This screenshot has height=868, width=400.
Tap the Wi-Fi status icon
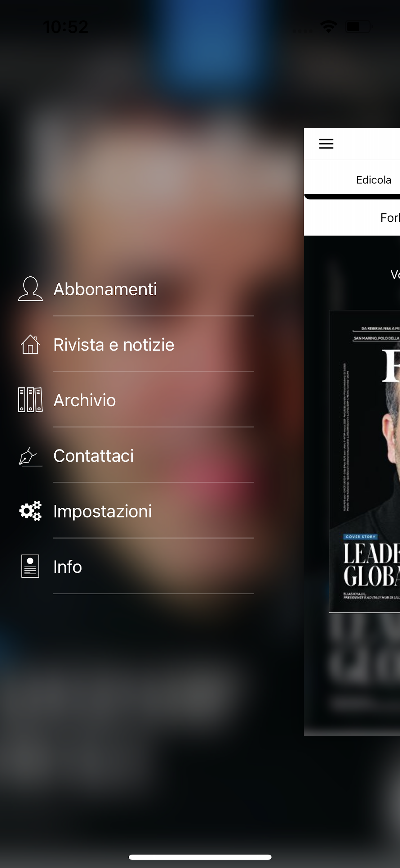329,26
